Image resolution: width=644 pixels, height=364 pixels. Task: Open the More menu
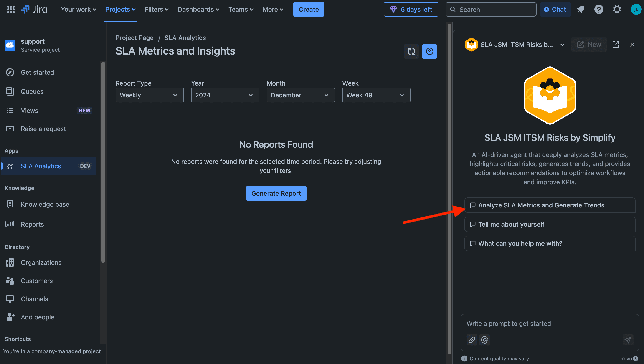click(273, 10)
